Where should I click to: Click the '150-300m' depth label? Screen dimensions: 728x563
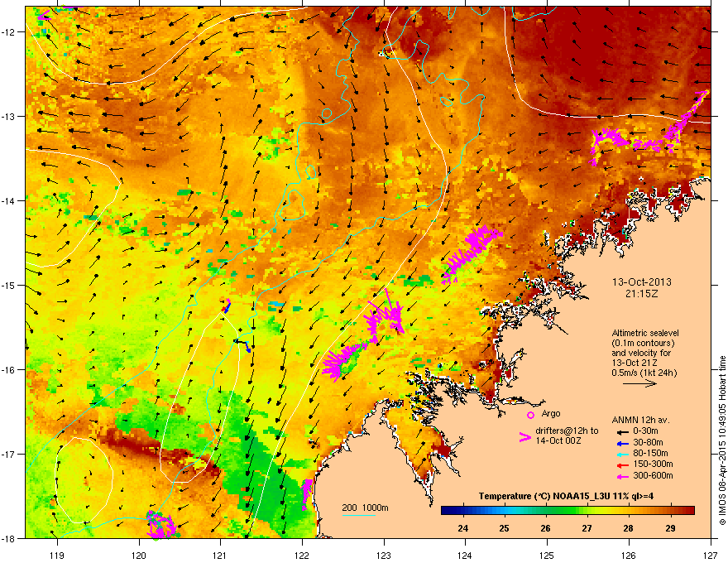(653, 464)
